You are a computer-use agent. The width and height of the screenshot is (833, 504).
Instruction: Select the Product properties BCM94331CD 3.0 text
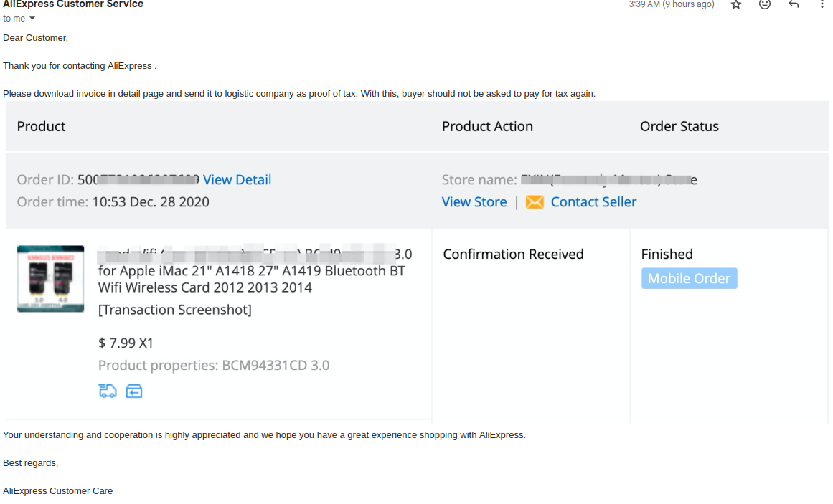coord(214,366)
